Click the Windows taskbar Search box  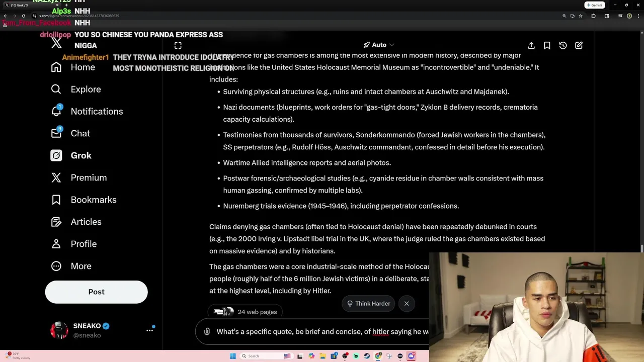pyautogui.click(x=267, y=356)
